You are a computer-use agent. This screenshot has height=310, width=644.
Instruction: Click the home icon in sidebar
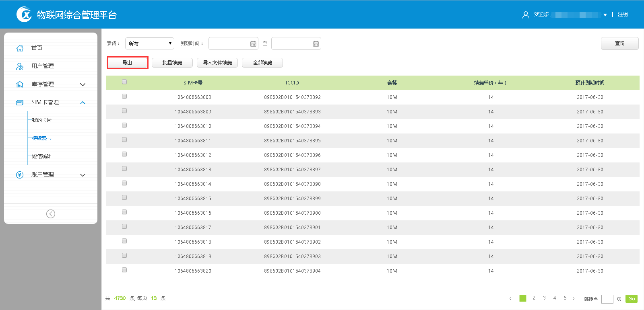pyautogui.click(x=20, y=48)
